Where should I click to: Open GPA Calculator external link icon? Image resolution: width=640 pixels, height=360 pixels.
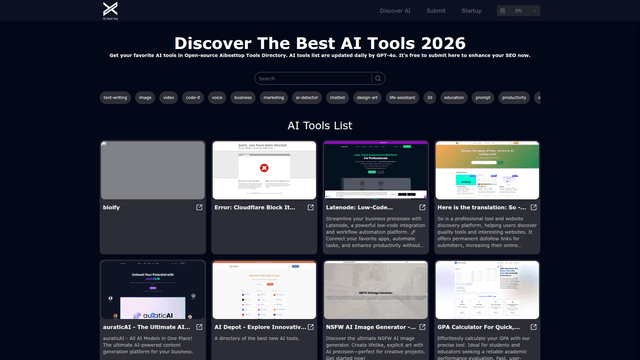[533, 327]
